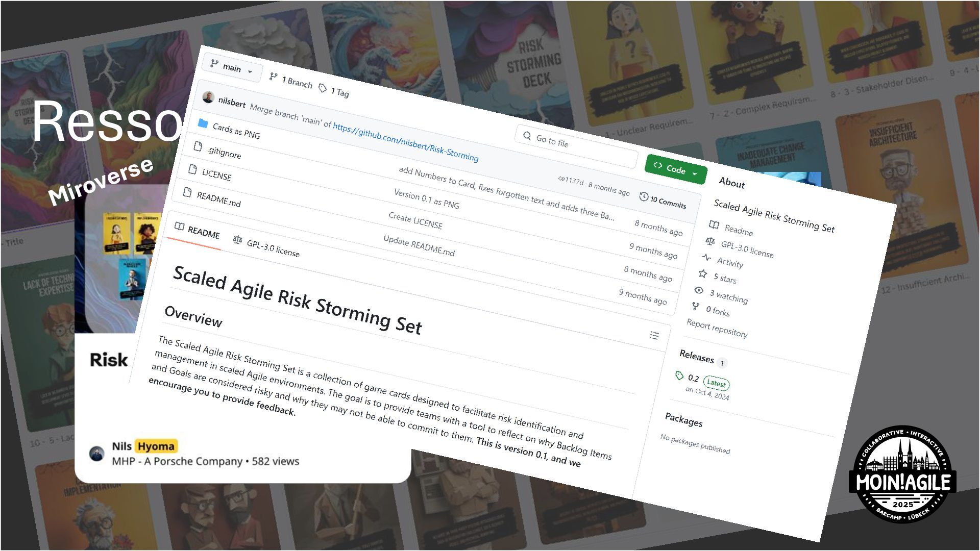Open the Releases heading link
This screenshot has height=551, width=980.
(697, 357)
